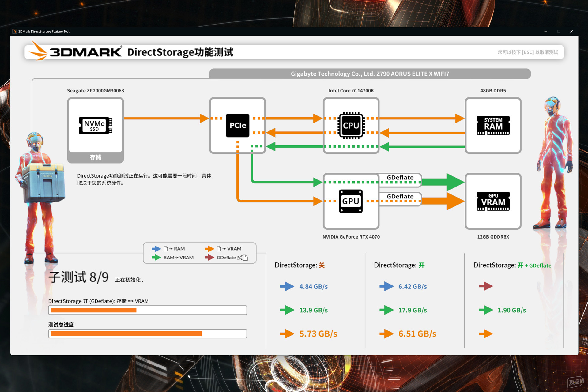
Task: Click the Intel Core i7-14700K label
Action: coord(351,91)
